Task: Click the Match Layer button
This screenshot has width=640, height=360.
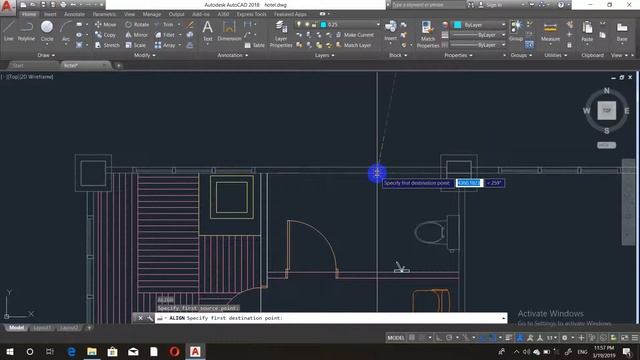Action: 353,45
